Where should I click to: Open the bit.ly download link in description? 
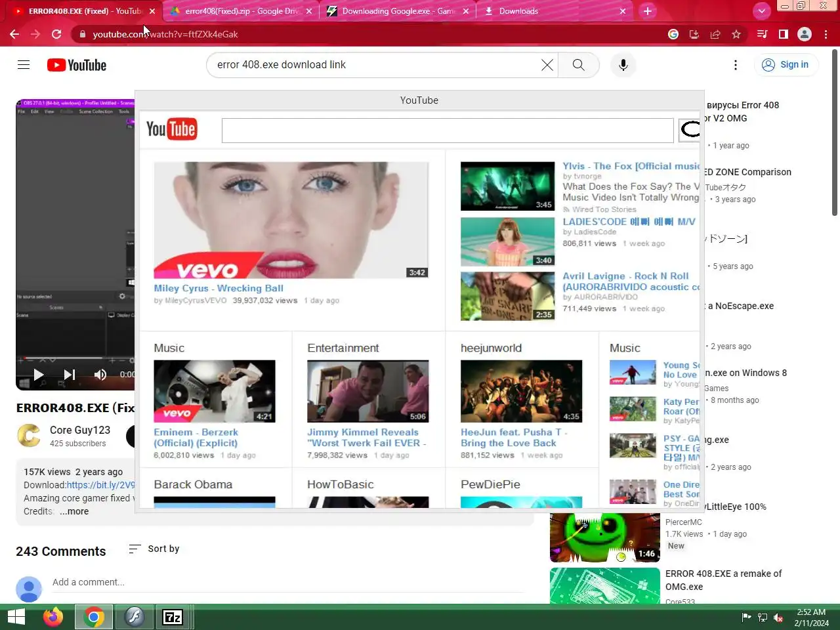click(x=100, y=485)
